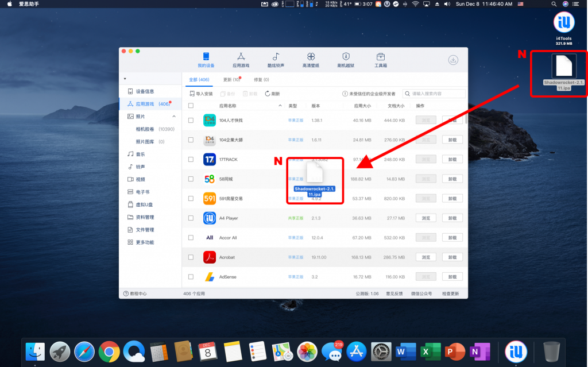Click the 刷新 refresh button
The width and height of the screenshot is (588, 367).
(x=272, y=94)
